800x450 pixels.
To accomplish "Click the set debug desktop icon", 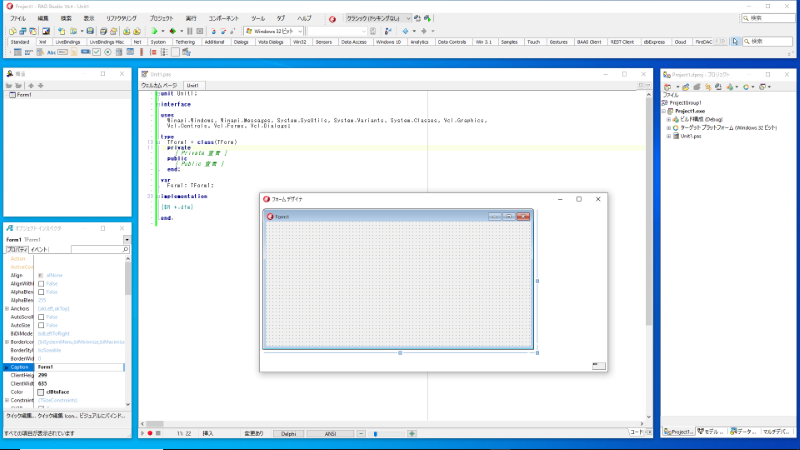I will pos(428,18).
